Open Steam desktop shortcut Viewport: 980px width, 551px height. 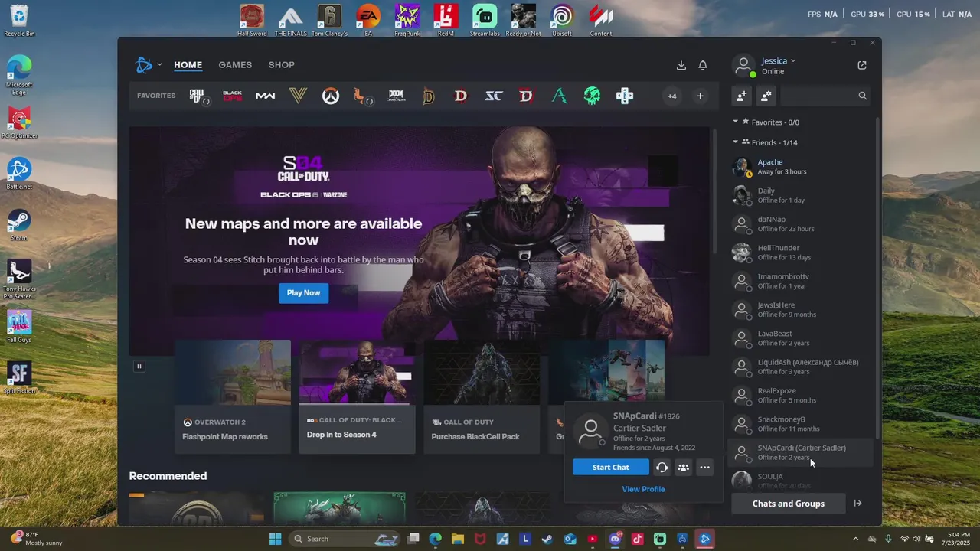coord(19,225)
